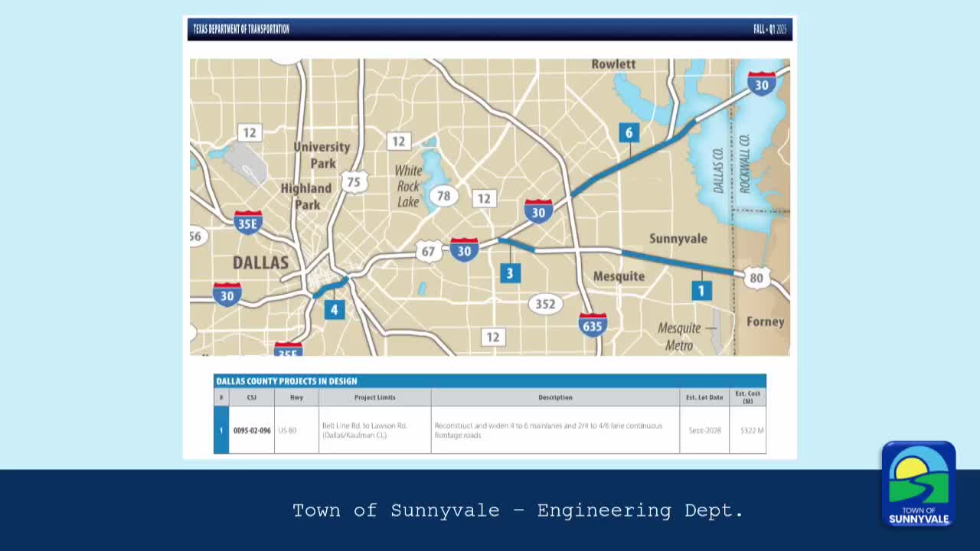Click the Rowlett city label
This screenshot has height=551, width=980.
coord(613,64)
